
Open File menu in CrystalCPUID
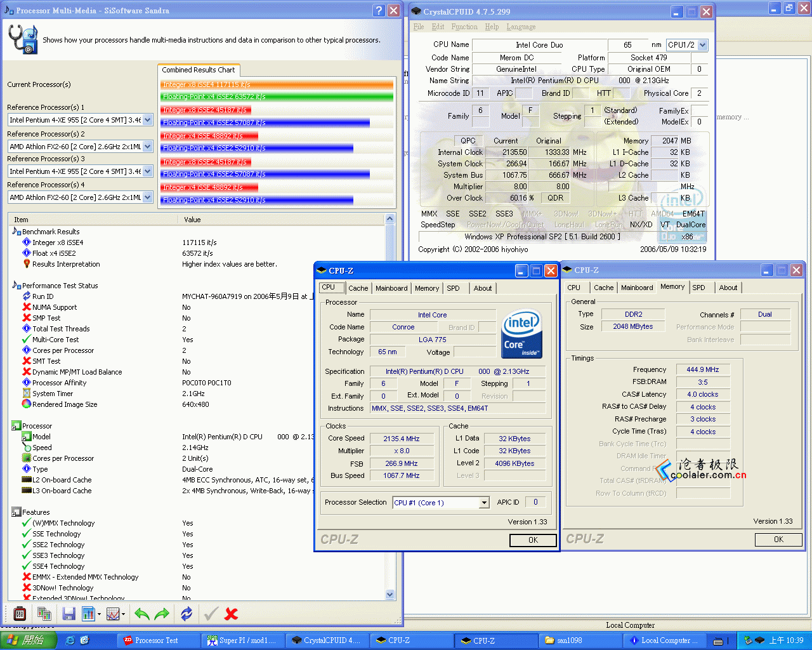419,27
